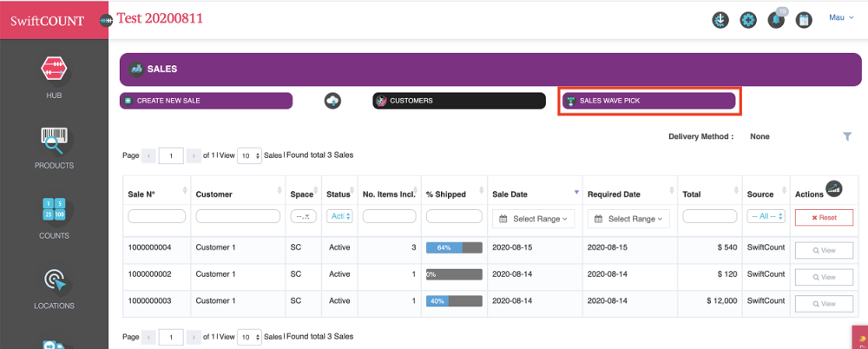Click the cloud upload icon beside Customers
868x349 pixels.
pyautogui.click(x=332, y=101)
